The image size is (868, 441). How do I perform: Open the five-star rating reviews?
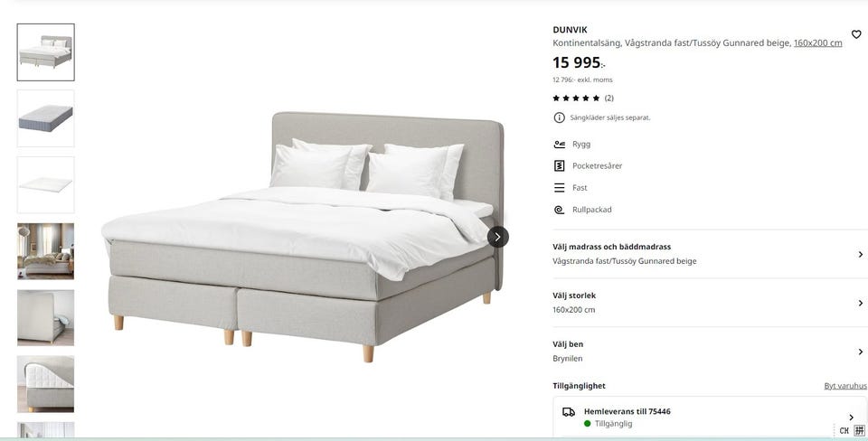click(583, 98)
